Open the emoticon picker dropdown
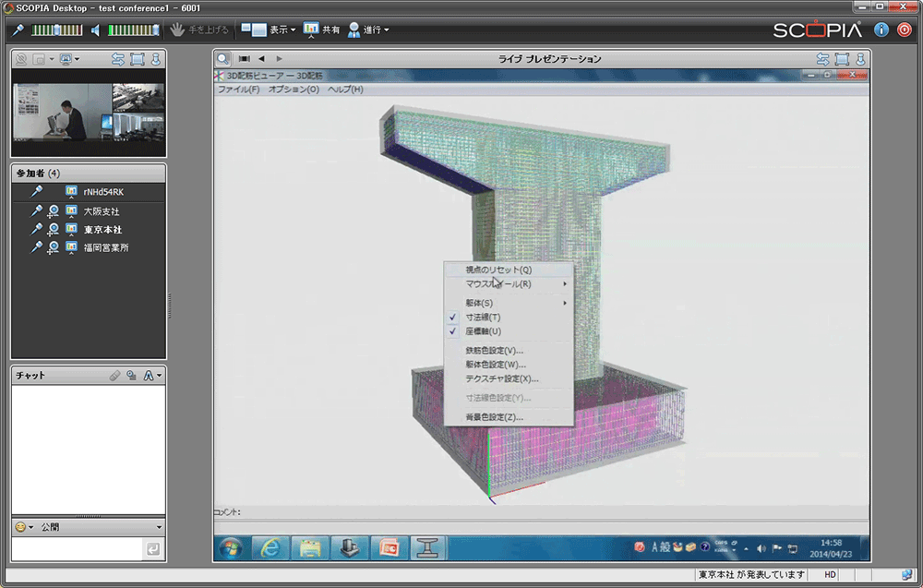Screen dimensions: 923x588 [24, 527]
